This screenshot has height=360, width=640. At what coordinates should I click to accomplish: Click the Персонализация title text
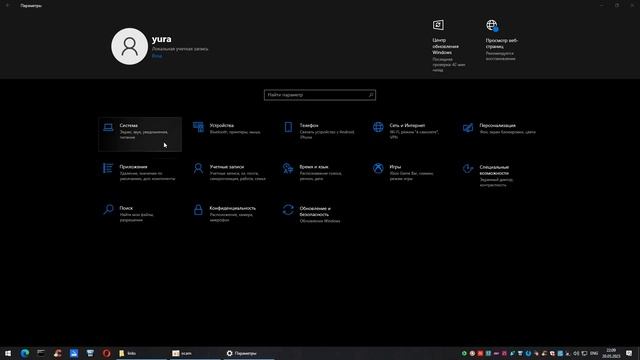(x=498, y=125)
